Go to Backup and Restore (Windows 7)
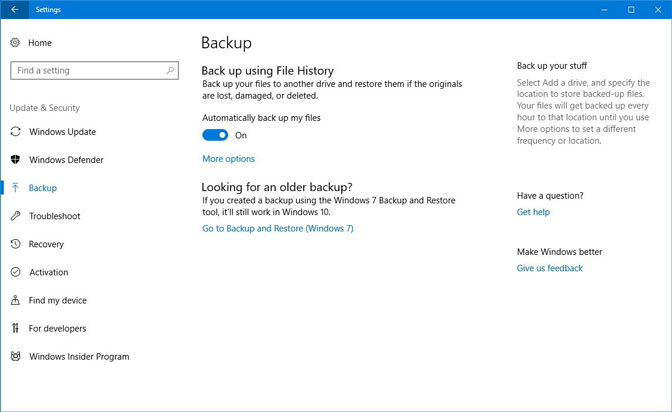Viewport: 672px width, 412px height. point(278,229)
